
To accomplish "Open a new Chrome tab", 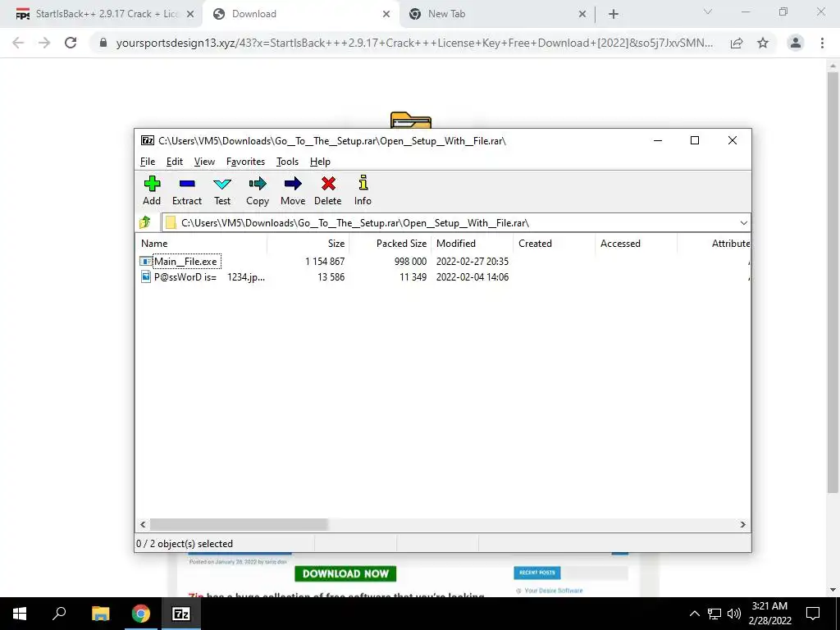I will [x=614, y=14].
